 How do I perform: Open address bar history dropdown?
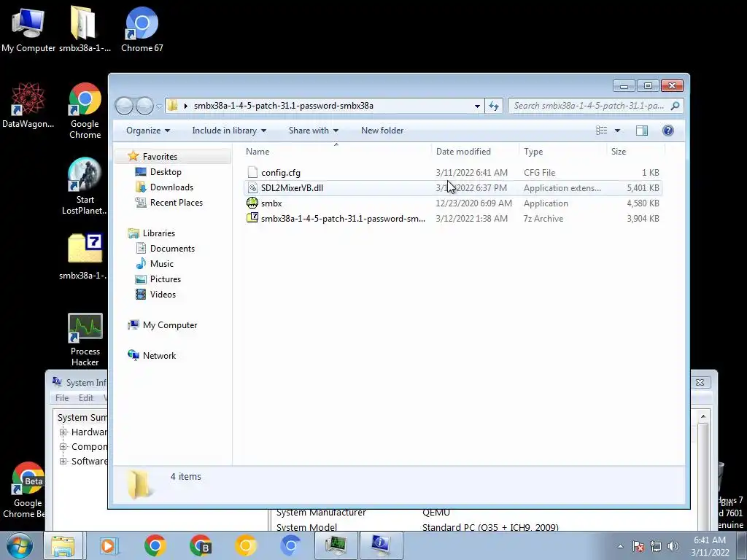477,106
